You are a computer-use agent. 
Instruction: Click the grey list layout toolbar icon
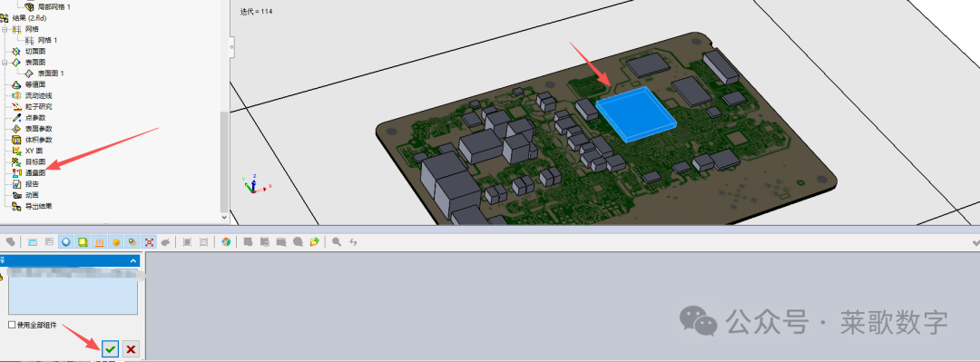pos(49,241)
